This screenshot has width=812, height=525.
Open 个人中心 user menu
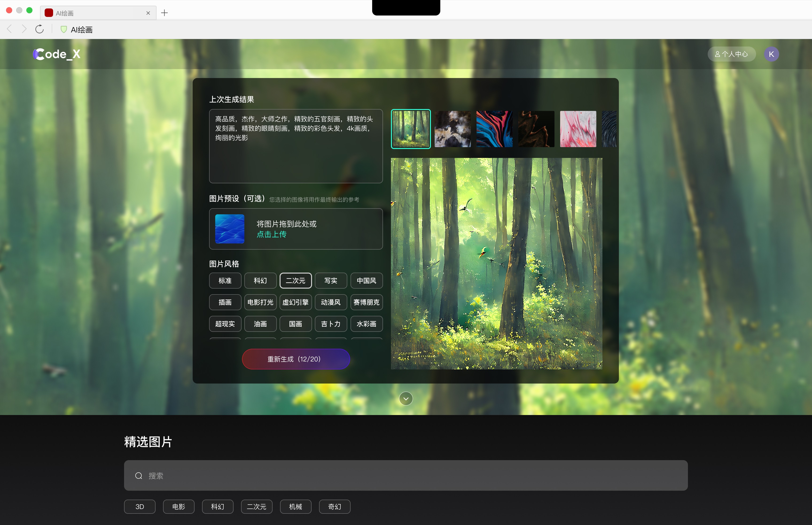(732, 54)
